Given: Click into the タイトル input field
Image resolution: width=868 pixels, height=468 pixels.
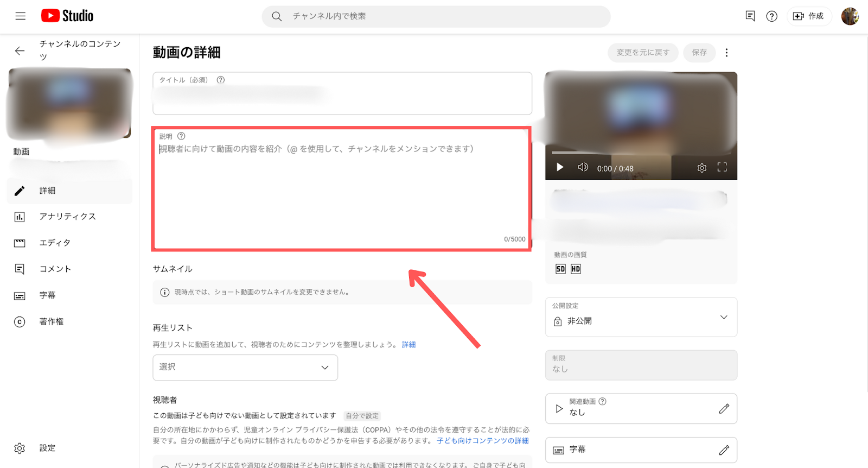Looking at the screenshot, I should point(342,93).
